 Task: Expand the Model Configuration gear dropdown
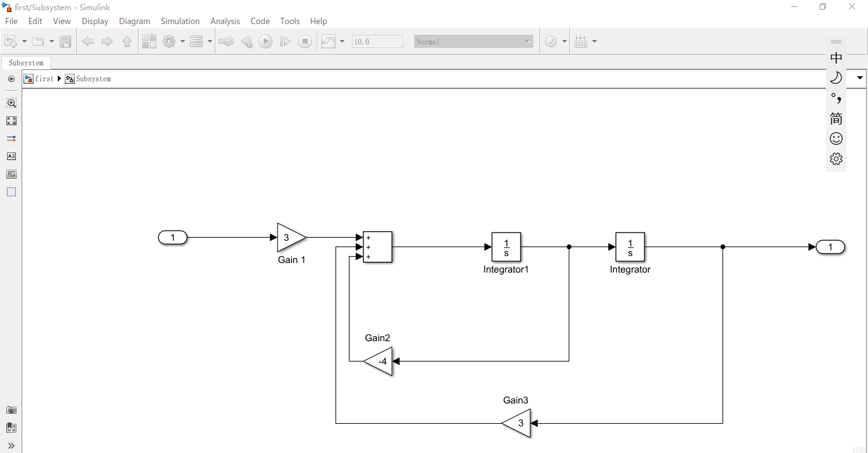point(182,41)
